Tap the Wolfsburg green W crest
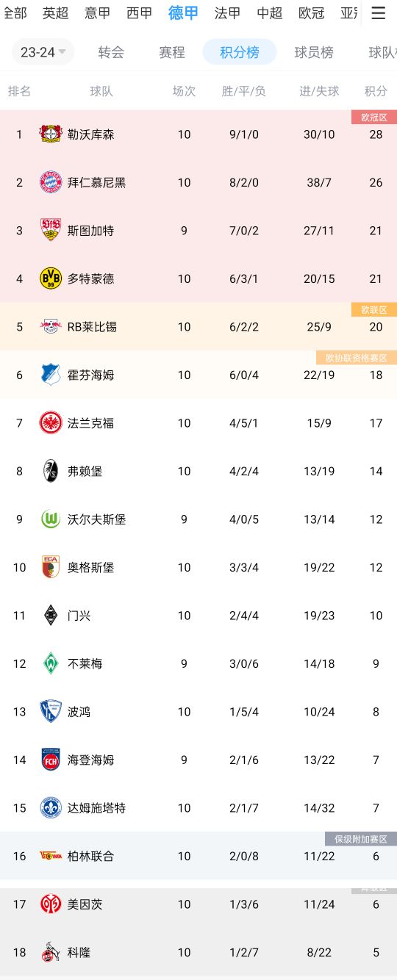 pyautogui.click(x=51, y=519)
